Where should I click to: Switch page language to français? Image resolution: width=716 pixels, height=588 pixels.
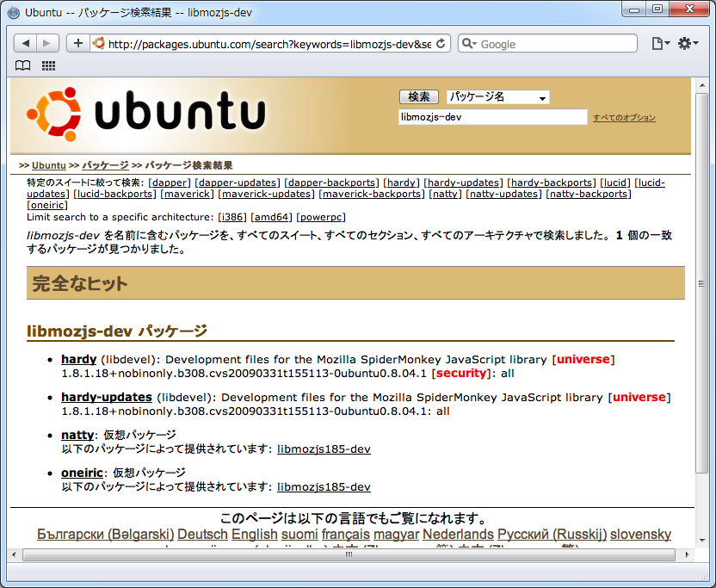(346, 534)
